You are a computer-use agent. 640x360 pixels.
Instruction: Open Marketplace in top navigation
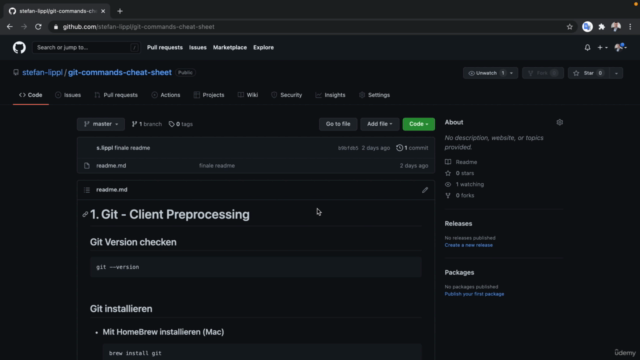coord(230,47)
